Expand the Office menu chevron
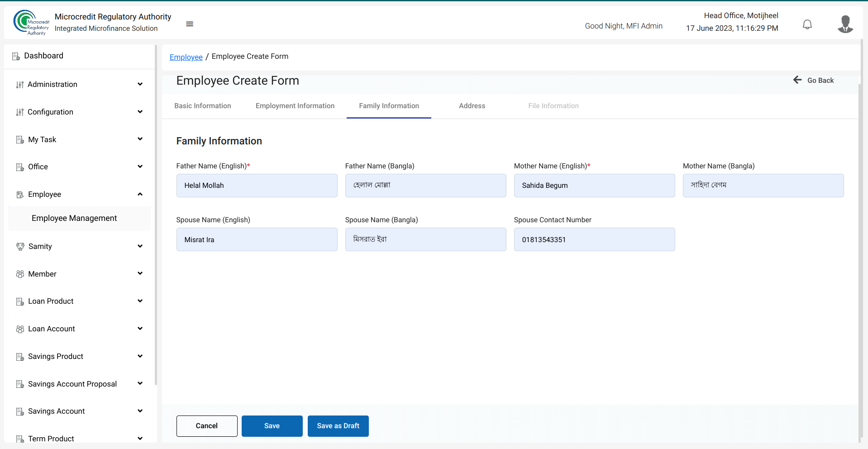The image size is (868, 449). coord(140,167)
